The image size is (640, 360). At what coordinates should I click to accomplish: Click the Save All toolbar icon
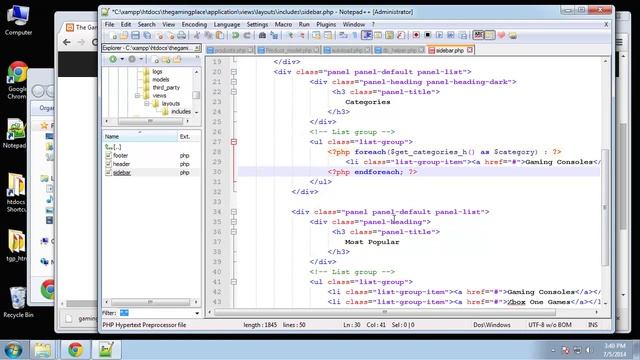(147, 36)
